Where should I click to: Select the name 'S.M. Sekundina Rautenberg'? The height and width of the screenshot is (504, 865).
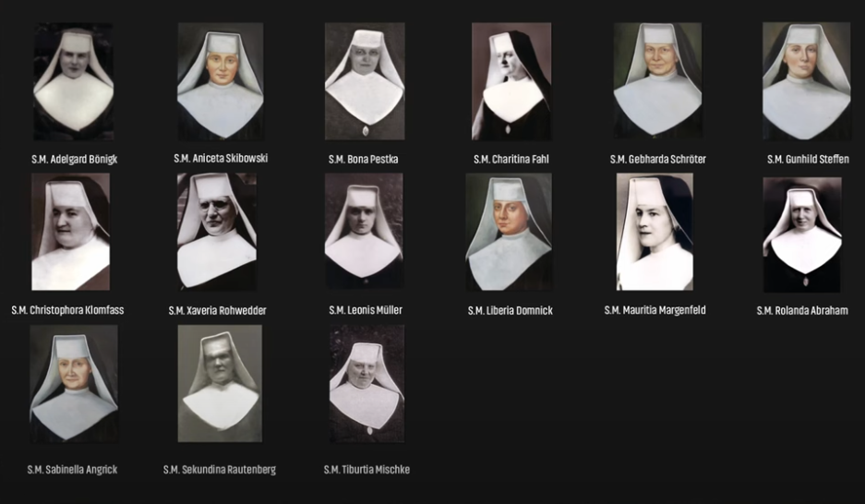pos(220,469)
